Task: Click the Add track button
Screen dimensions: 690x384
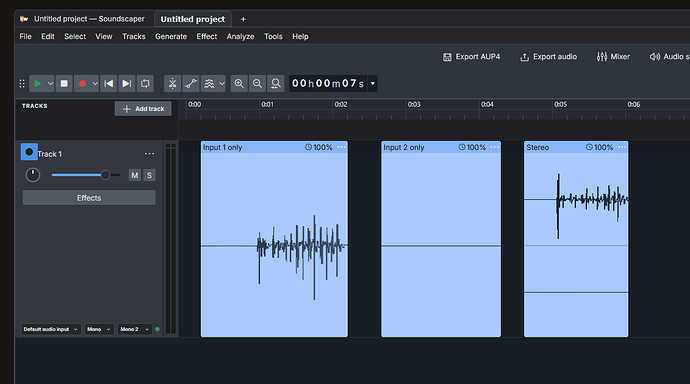Action: pos(143,109)
